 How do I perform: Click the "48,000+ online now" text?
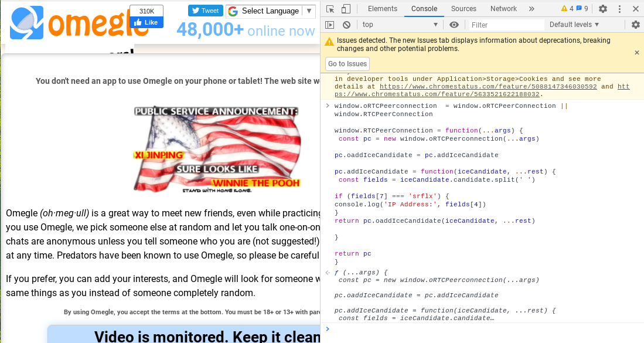[246, 29]
